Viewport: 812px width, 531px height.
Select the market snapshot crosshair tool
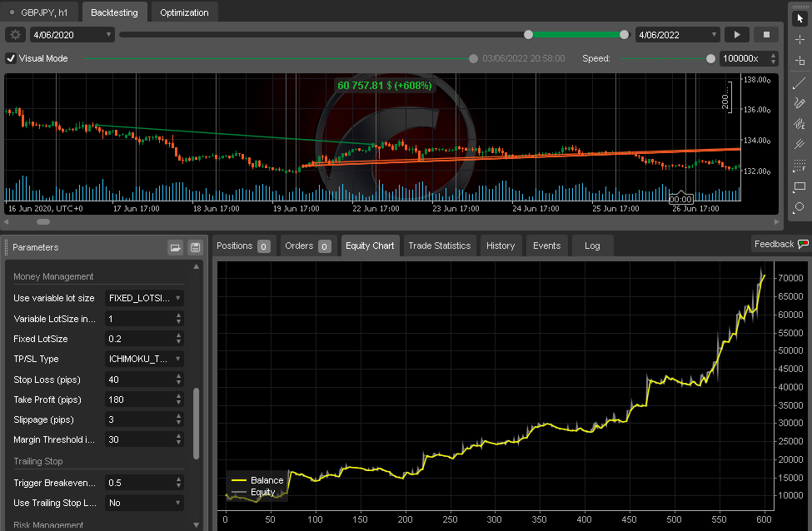[800, 61]
